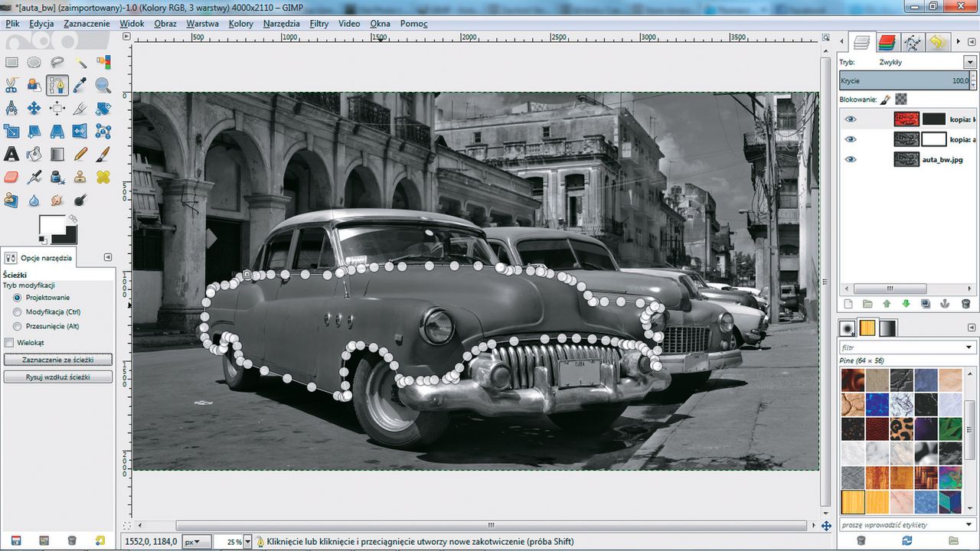
Task: Swap foreground and background colors
Action: (x=73, y=219)
